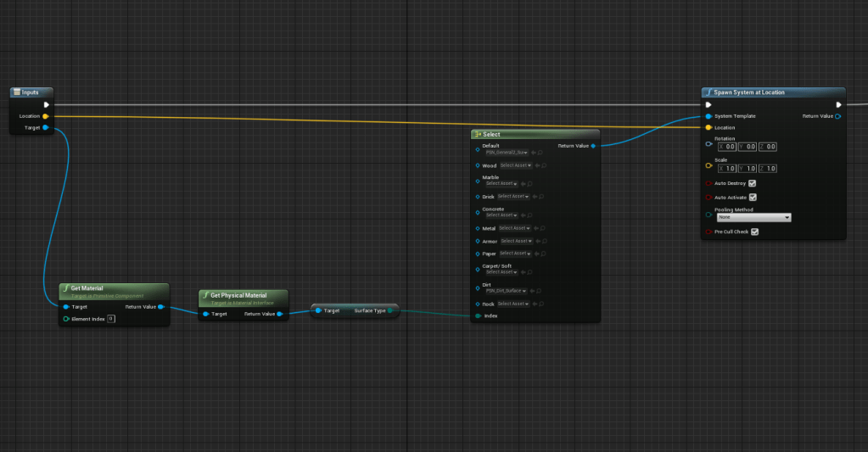This screenshot has width=868, height=452.
Task: Click the Index pin on Select node
Action: coord(478,316)
